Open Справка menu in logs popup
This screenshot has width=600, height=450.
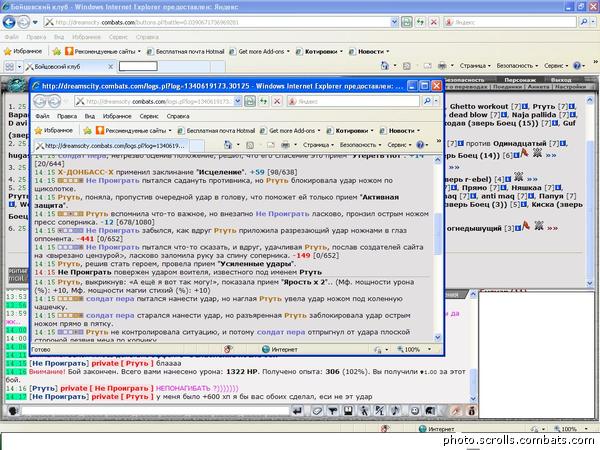coord(178,116)
